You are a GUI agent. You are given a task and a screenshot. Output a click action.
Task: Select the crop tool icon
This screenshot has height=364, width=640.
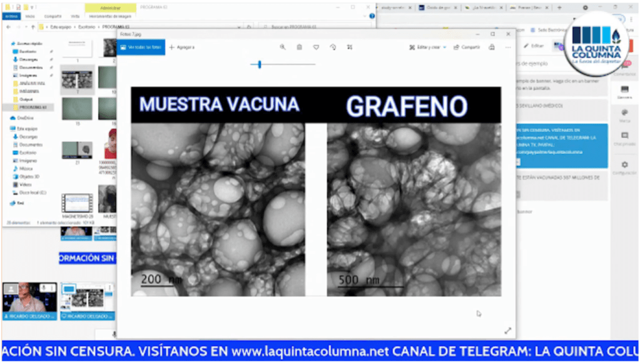350,47
